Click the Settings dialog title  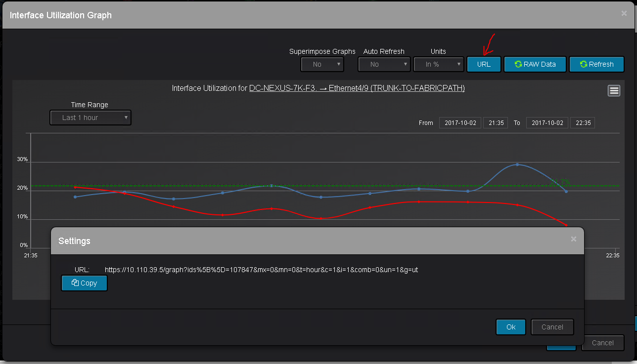tap(74, 241)
